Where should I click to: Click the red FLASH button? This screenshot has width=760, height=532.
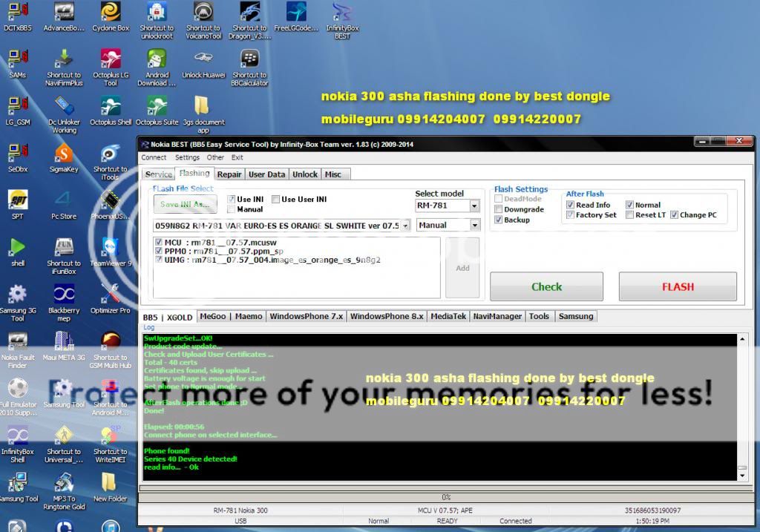(x=678, y=287)
